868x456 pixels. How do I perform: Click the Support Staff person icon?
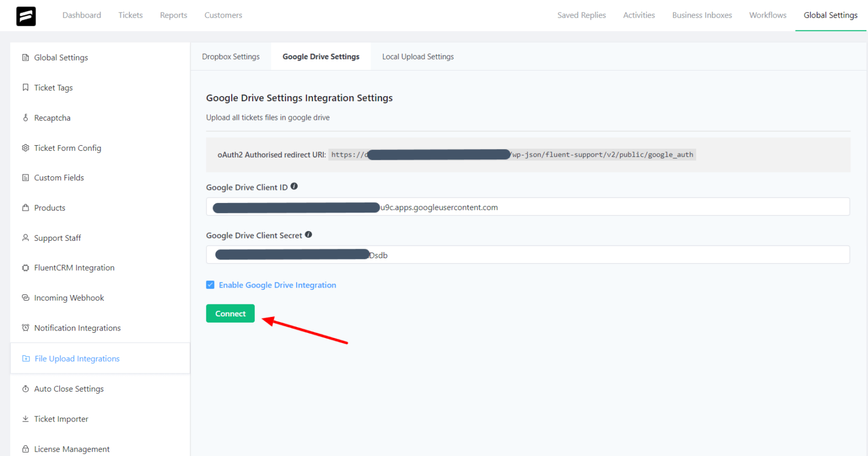click(x=25, y=237)
